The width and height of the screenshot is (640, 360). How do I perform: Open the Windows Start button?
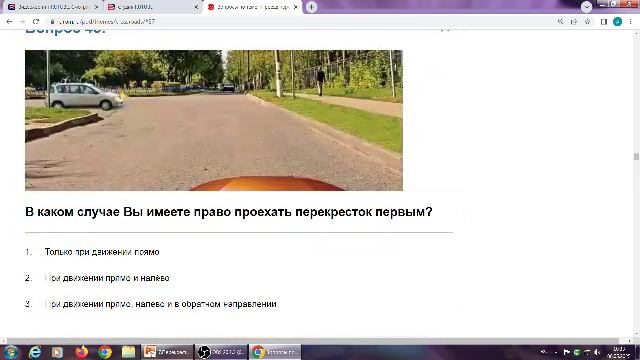pos(10,351)
